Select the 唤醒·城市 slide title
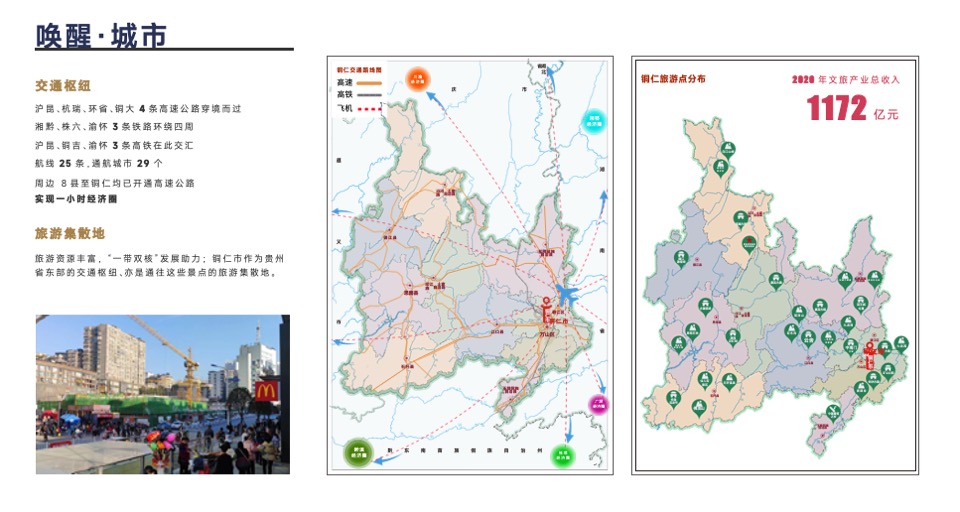The image size is (960, 512). tap(100, 37)
